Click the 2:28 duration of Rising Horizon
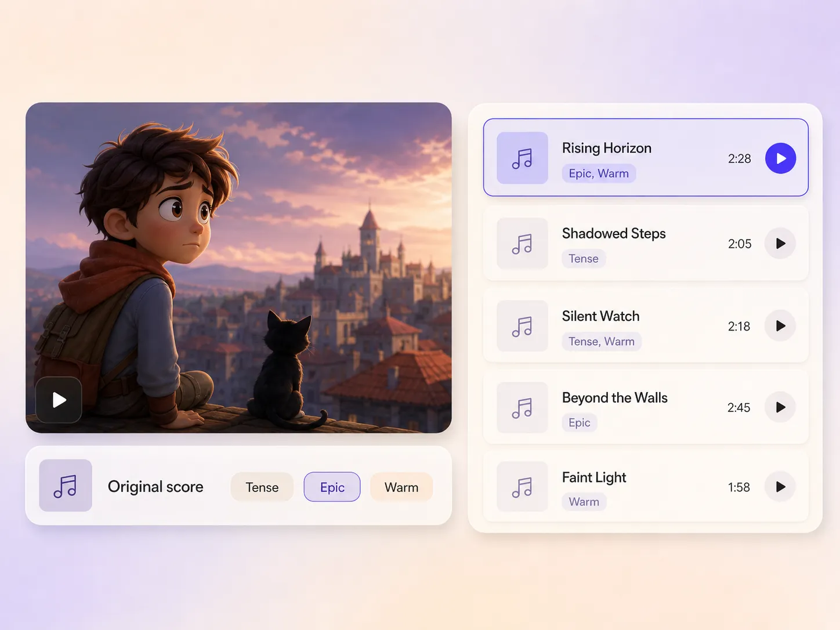 click(x=740, y=159)
